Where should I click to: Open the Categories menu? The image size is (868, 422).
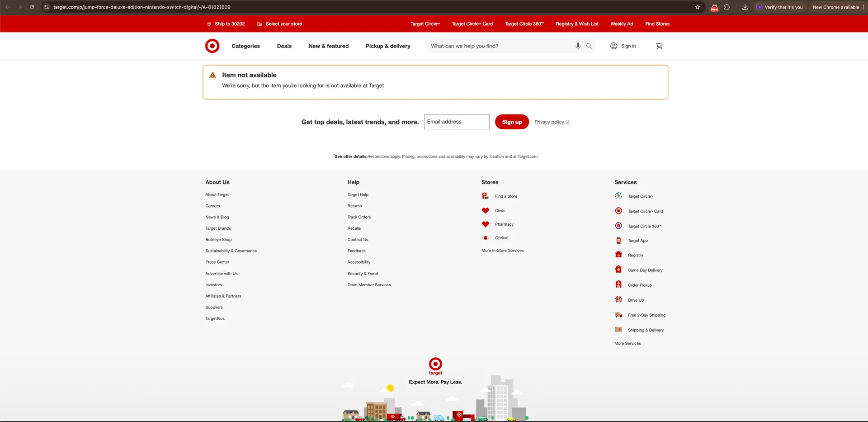245,46
